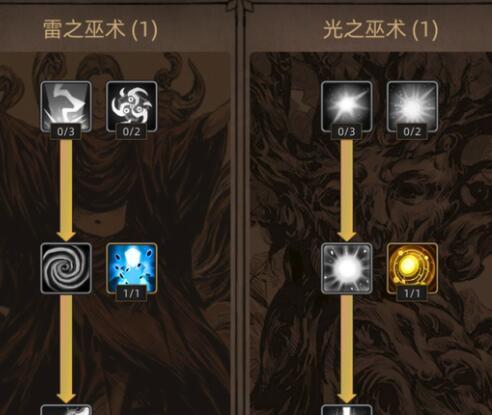Click the 1/1 counter under blue skill
The image size is (492, 415).
(x=131, y=294)
